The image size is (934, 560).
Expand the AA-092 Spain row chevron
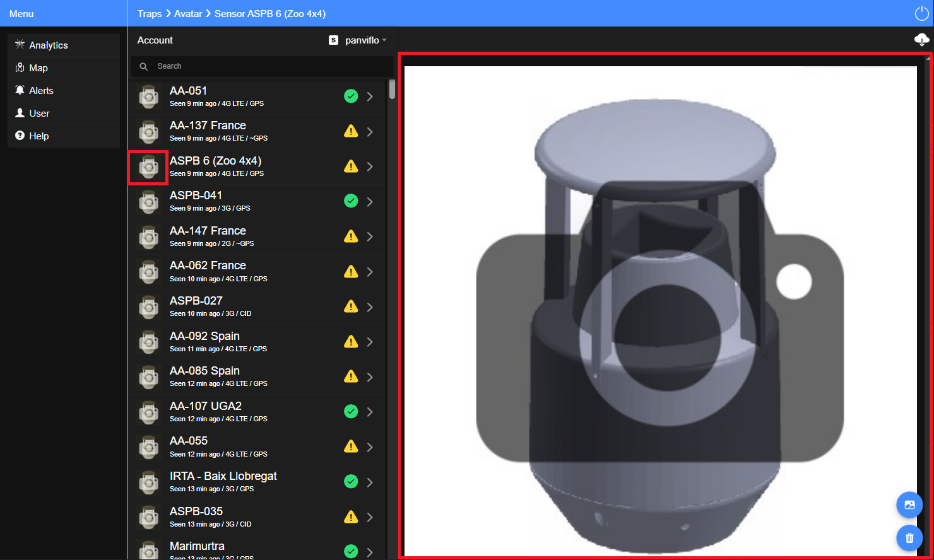[370, 342]
